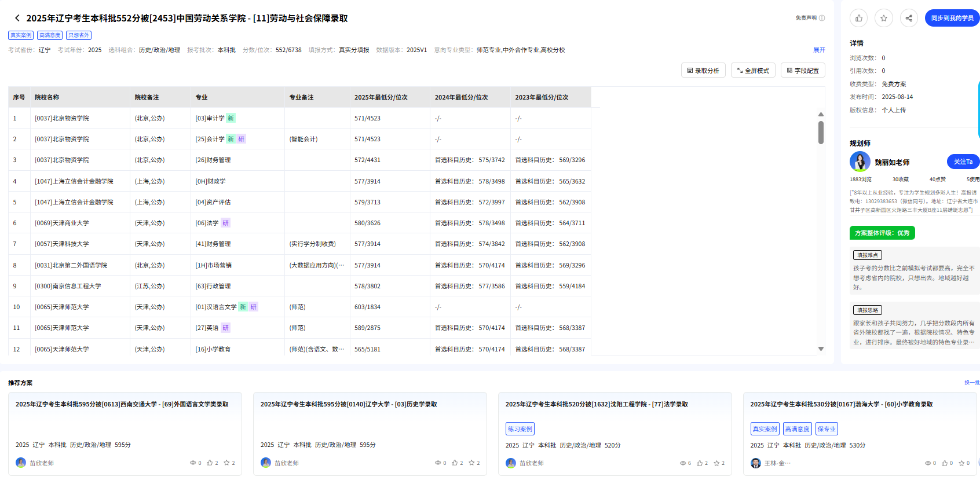Click the like icon on 辽宁大学 card
Screen dimensions: 980x484
[x=455, y=463]
